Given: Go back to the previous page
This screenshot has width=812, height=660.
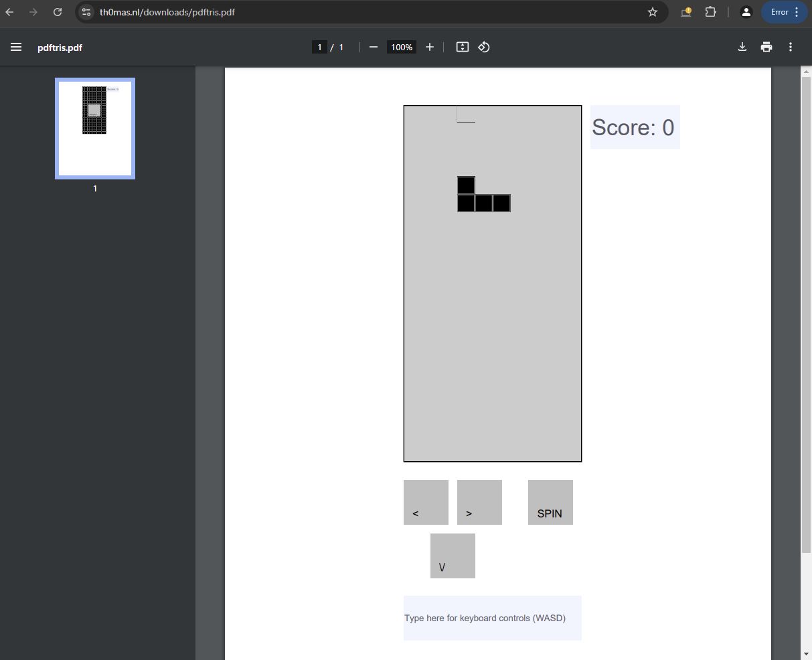Looking at the screenshot, I should pyautogui.click(x=9, y=12).
